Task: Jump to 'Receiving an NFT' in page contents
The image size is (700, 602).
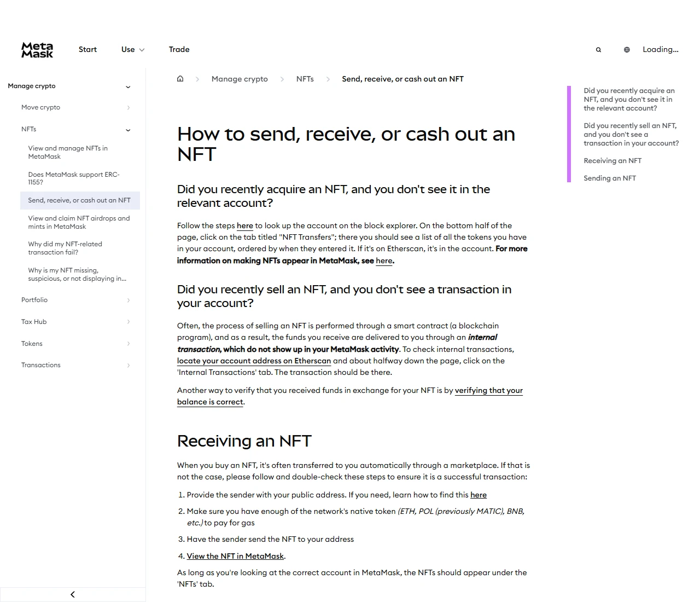Action: pyautogui.click(x=612, y=161)
